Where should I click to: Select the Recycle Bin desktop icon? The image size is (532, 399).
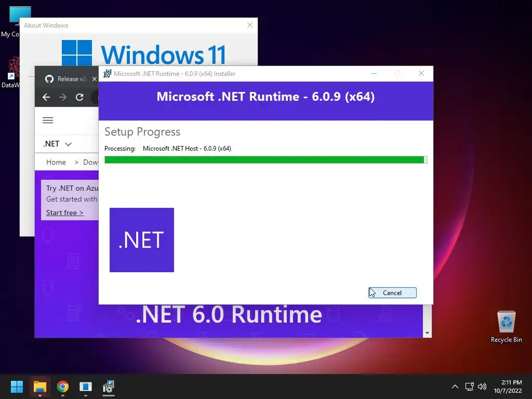(x=506, y=327)
